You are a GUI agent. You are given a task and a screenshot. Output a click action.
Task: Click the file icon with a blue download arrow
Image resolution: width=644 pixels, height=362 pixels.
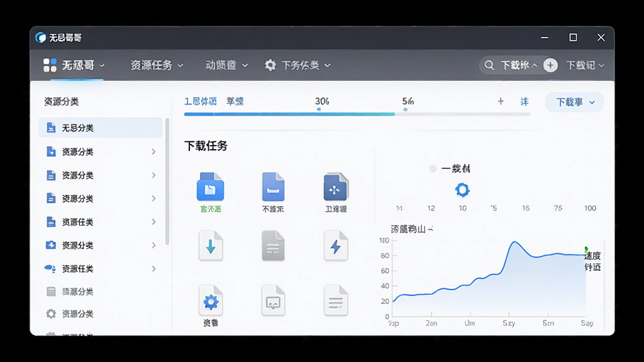pyautogui.click(x=211, y=246)
